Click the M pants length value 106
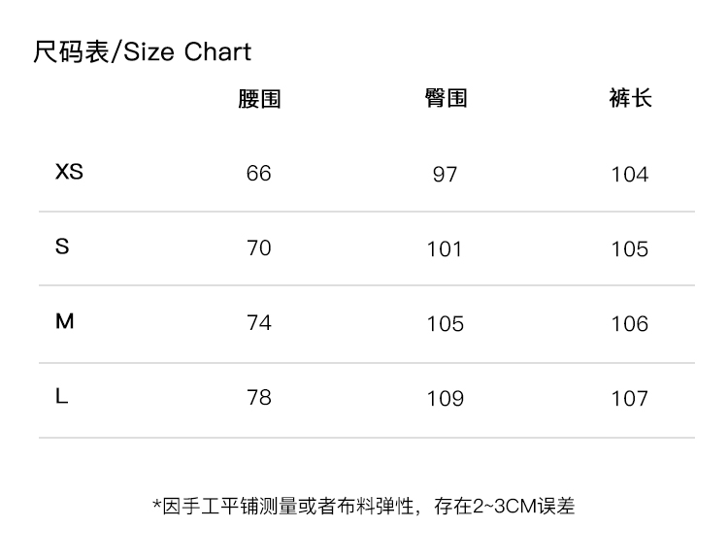Screen dimensions: 728x560 [x=629, y=324]
